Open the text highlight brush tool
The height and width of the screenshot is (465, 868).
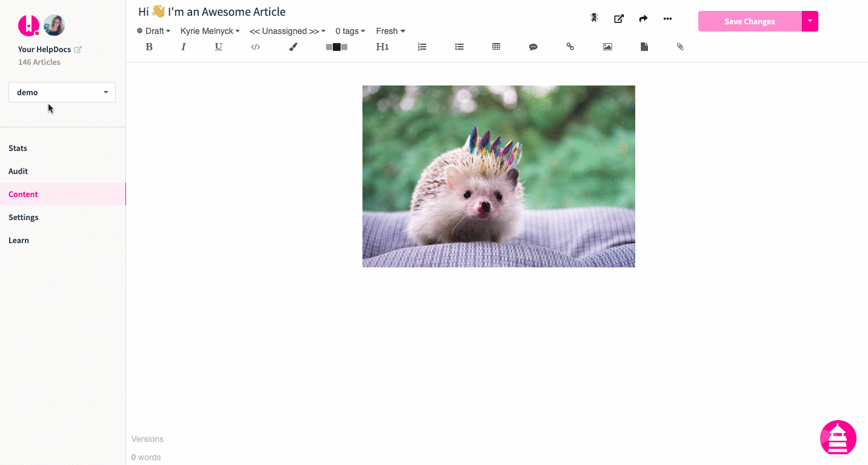(x=293, y=47)
